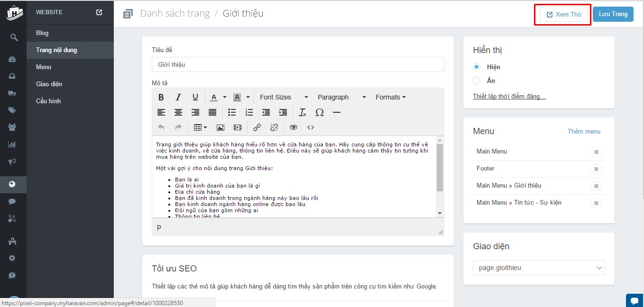Expand the Paragraph dropdown
The image size is (644, 307).
(341, 97)
